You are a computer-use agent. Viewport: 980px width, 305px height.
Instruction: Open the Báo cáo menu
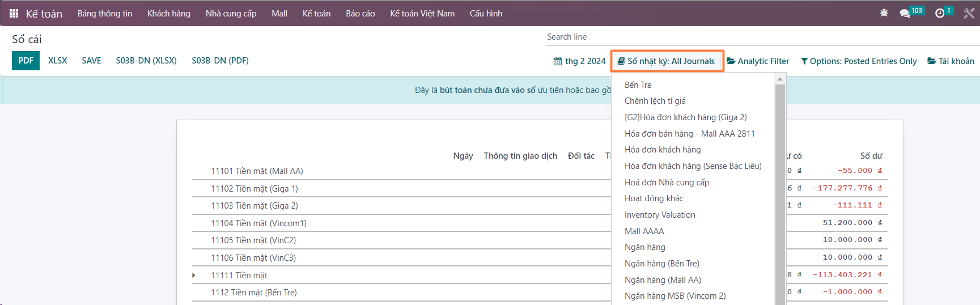pos(360,13)
